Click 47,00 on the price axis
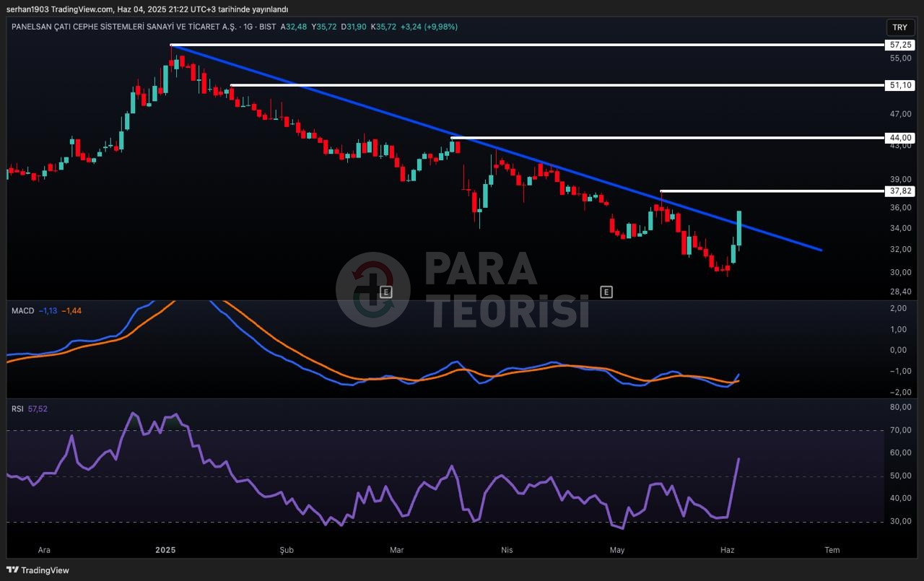This screenshot has height=581, width=924. click(900, 114)
